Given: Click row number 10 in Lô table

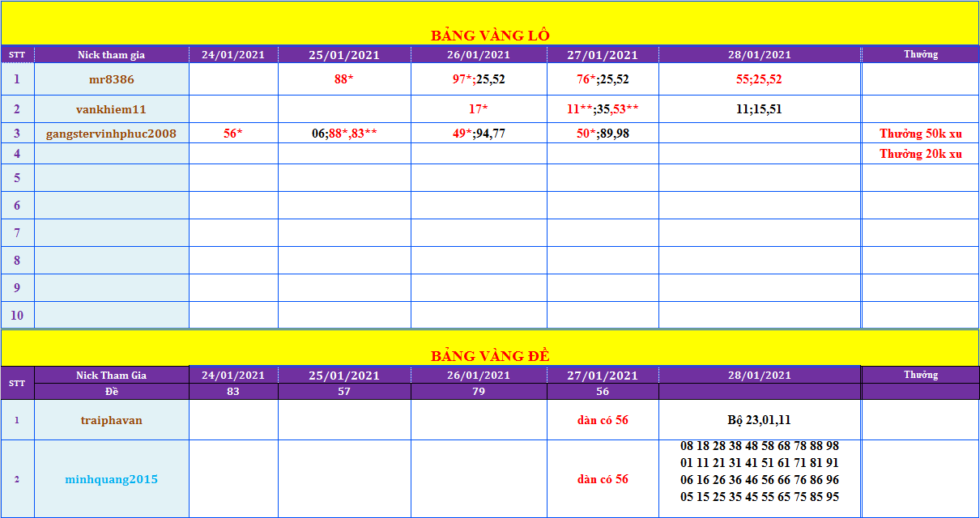Looking at the screenshot, I should coord(17,315).
